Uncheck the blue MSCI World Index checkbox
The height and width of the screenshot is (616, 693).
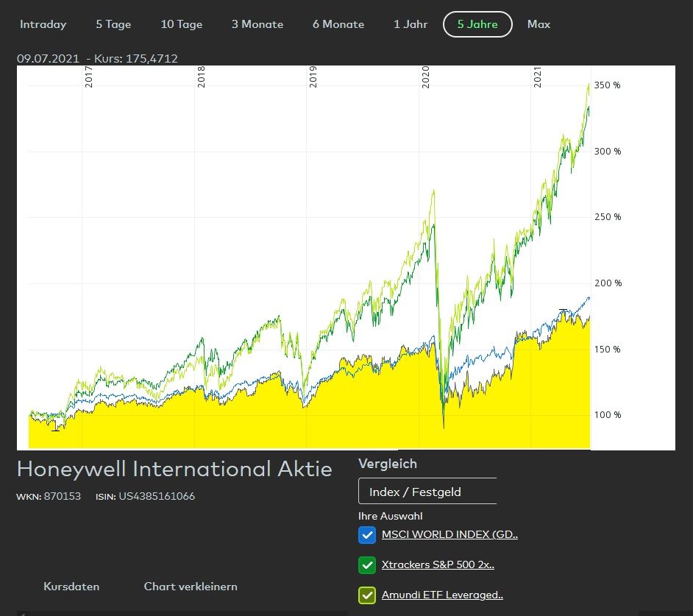(x=367, y=535)
